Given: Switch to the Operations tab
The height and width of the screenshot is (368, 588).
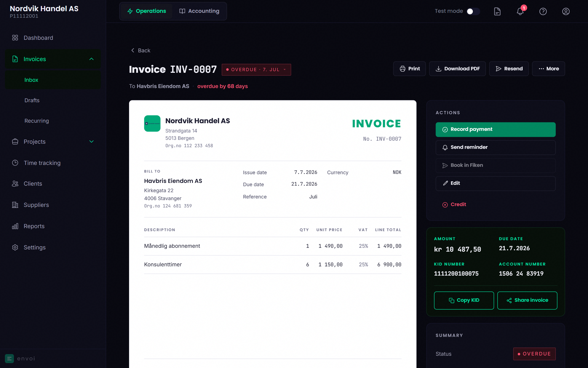Looking at the screenshot, I should pyautogui.click(x=147, y=11).
